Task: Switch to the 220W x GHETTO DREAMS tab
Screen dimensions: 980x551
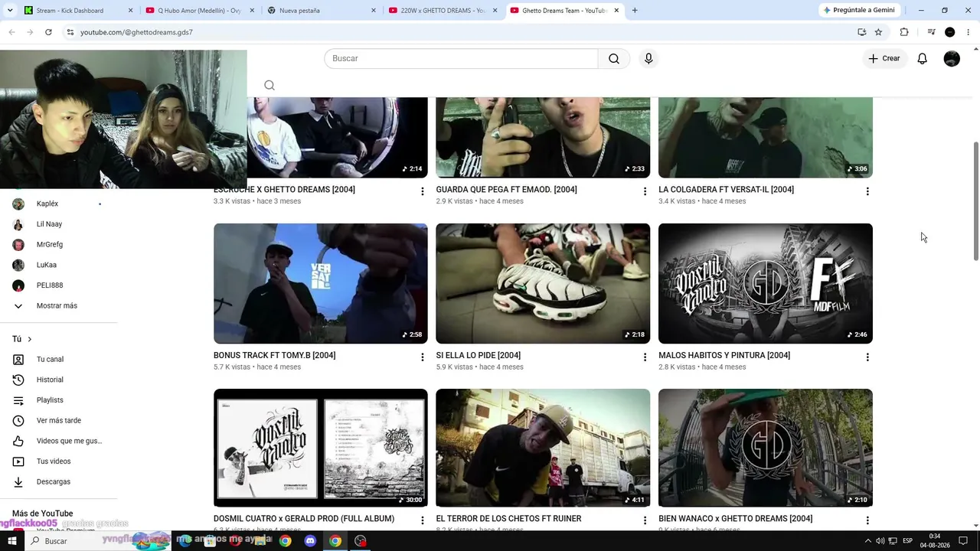Action: [443, 11]
